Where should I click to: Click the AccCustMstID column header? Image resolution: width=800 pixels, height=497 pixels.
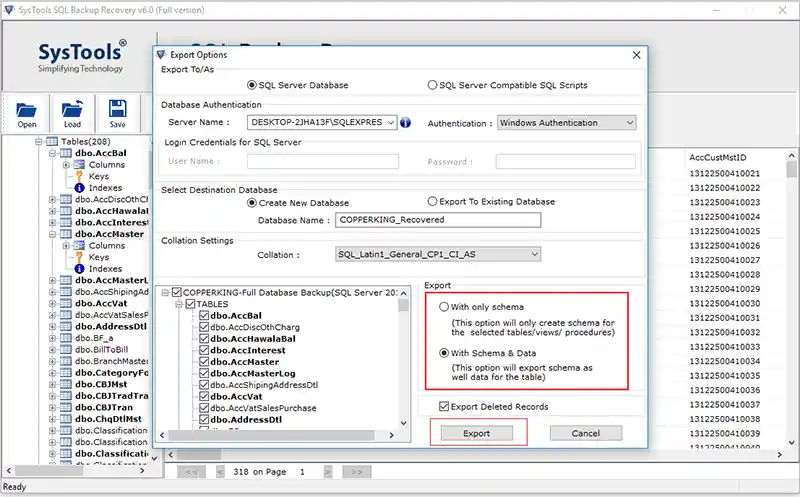click(x=717, y=157)
